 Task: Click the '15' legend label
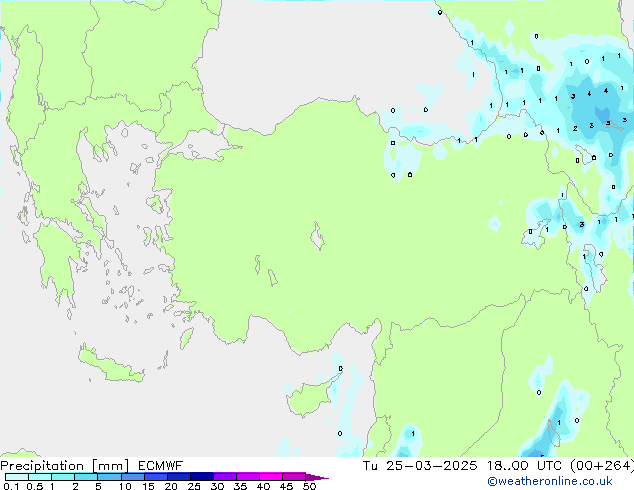[148, 486]
